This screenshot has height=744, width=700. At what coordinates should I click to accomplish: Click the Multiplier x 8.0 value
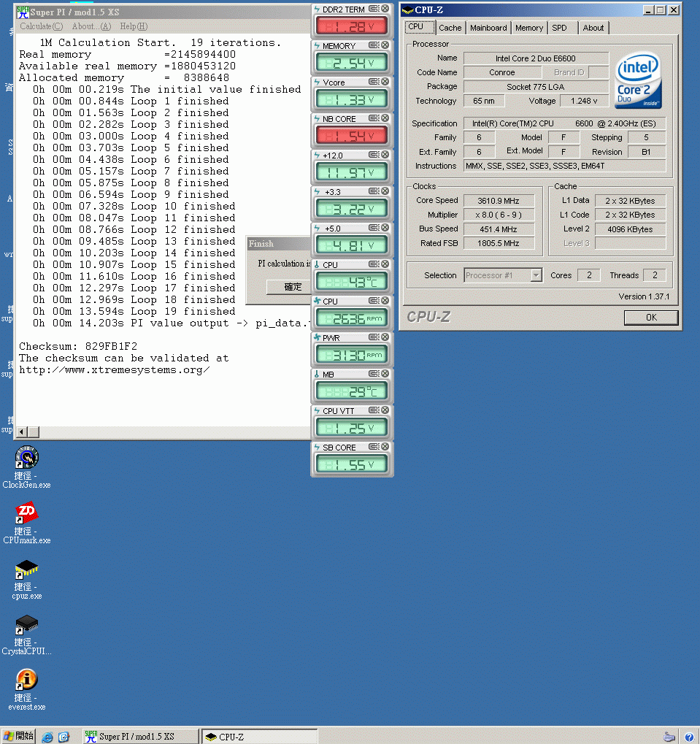499,215
